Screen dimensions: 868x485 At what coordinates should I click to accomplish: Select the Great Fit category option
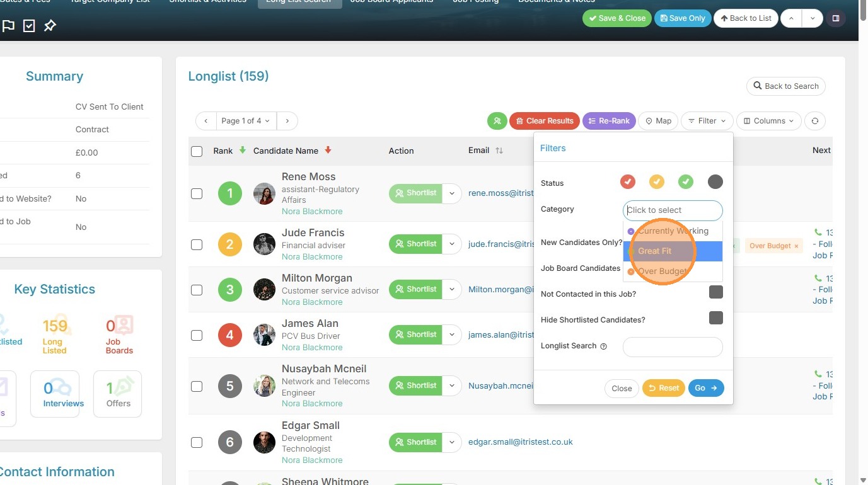pyautogui.click(x=673, y=251)
